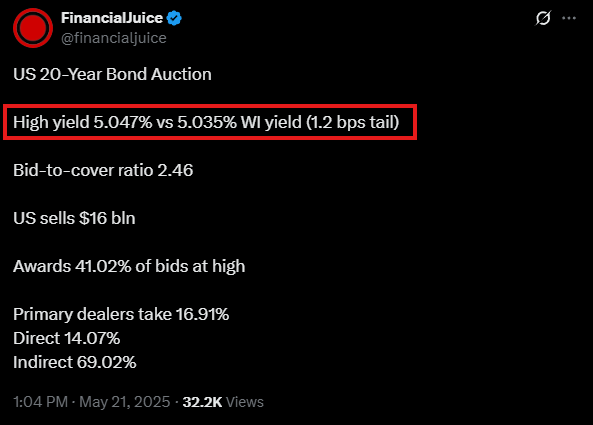Open the @financialjuice handle link
593x425 pixels.
point(113,38)
